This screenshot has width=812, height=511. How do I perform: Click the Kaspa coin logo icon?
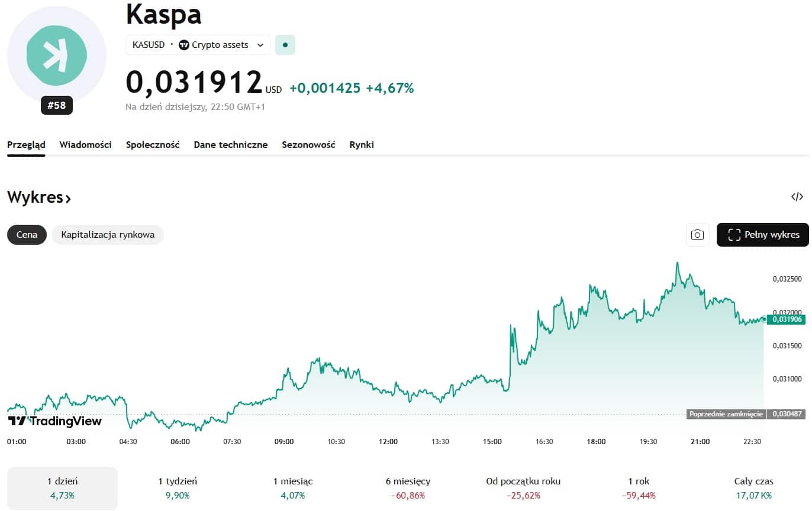coord(56,55)
